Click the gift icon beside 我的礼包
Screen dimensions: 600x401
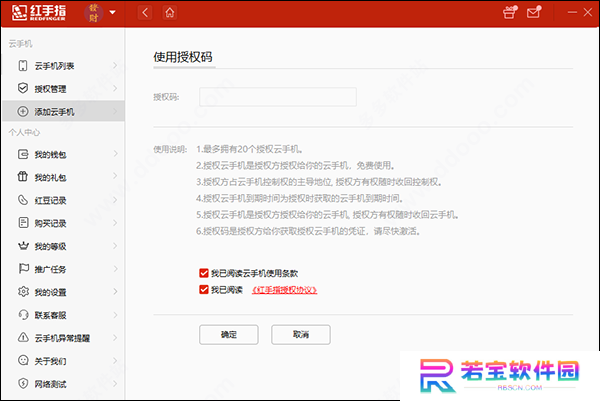pos(23,177)
